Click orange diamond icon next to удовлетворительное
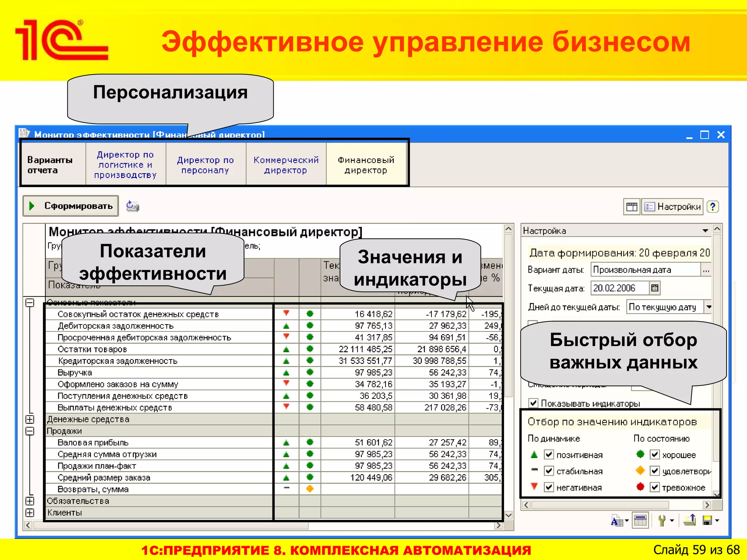The image size is (747, 560). [x=640, y=470]
